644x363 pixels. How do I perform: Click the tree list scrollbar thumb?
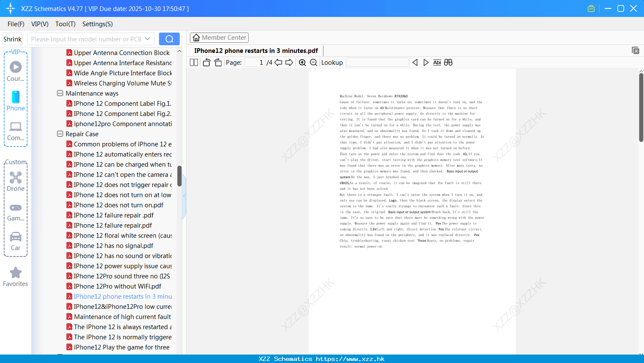(179, 176)
